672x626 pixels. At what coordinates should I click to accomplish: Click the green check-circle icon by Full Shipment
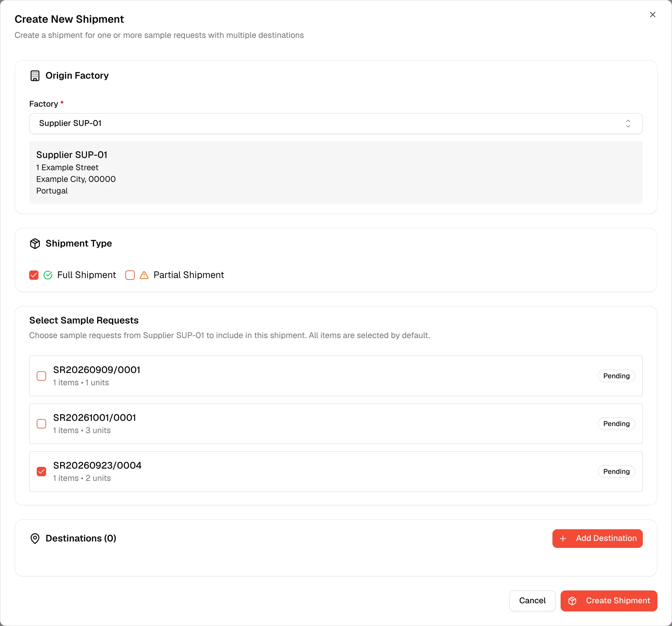click(48, 275)
